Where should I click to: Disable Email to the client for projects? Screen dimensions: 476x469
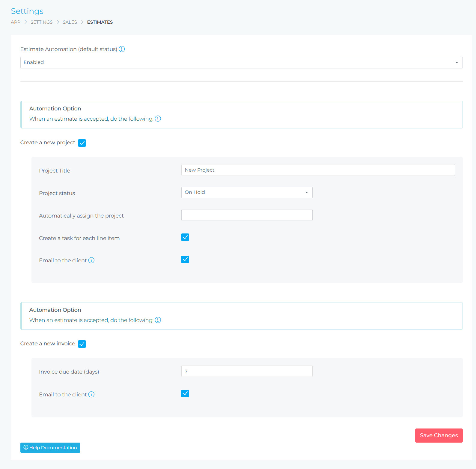pos(185,260)
